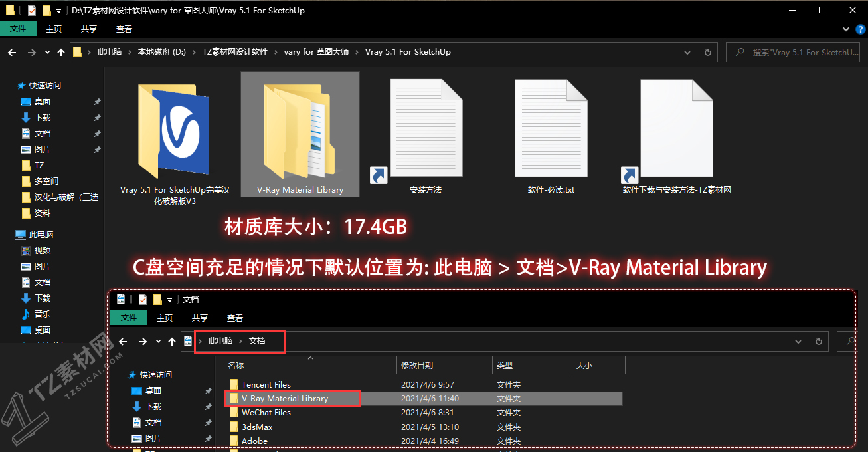This screenshot has height=452, width=868.
Task: Click the forward arrow in main window
Action: coord(31,52)
